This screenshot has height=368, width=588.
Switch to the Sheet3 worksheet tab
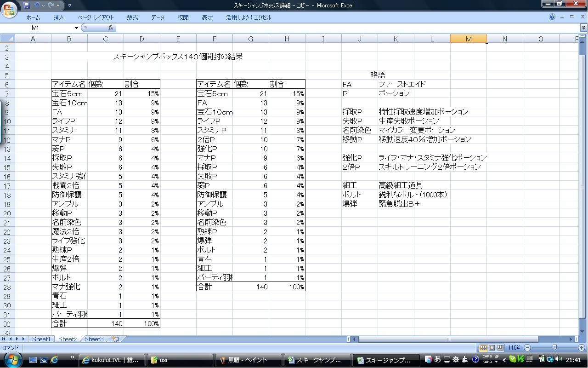pos(94,339)
